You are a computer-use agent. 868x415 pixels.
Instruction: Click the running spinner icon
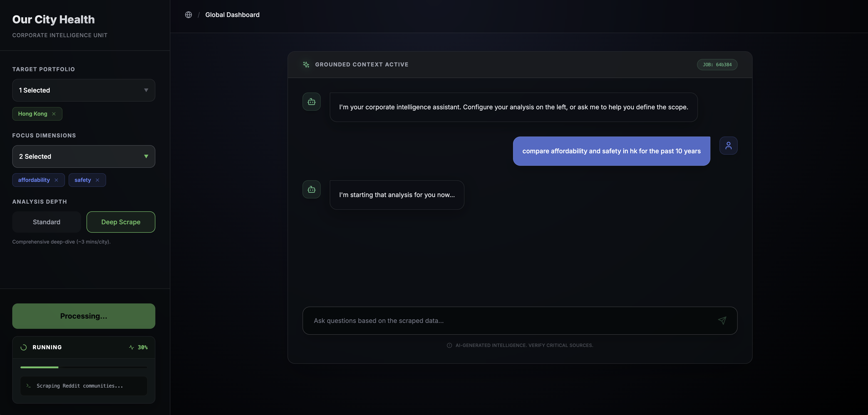[24, 347]
